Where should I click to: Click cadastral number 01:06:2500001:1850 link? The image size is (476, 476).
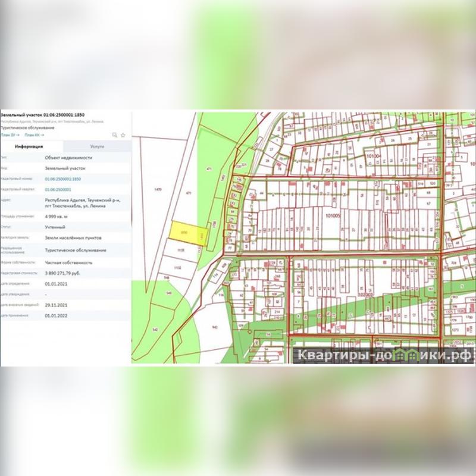click(63, 178)
